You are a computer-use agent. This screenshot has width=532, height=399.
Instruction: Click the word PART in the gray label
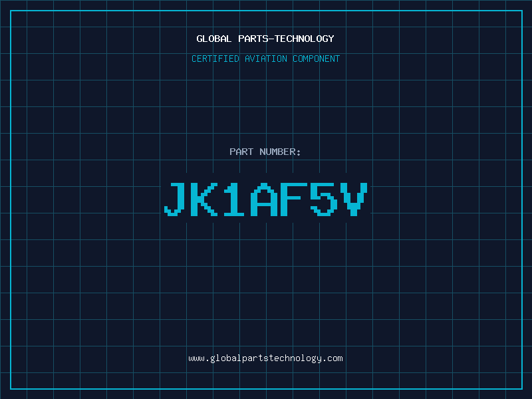click(x=241, y=152)
